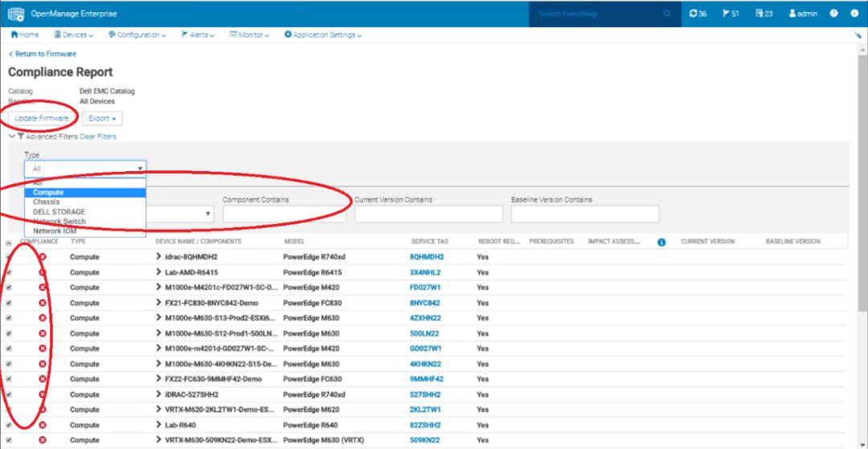Screen dimensions: 868x449
Task: Click critical status icon for Lab-R640
Action: click(43, 425)
